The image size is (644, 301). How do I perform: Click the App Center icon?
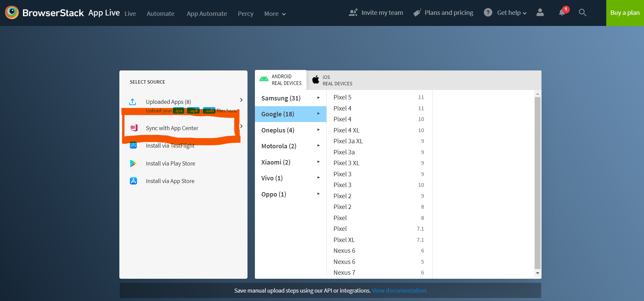pyautogui.click(x=134, y=128)
